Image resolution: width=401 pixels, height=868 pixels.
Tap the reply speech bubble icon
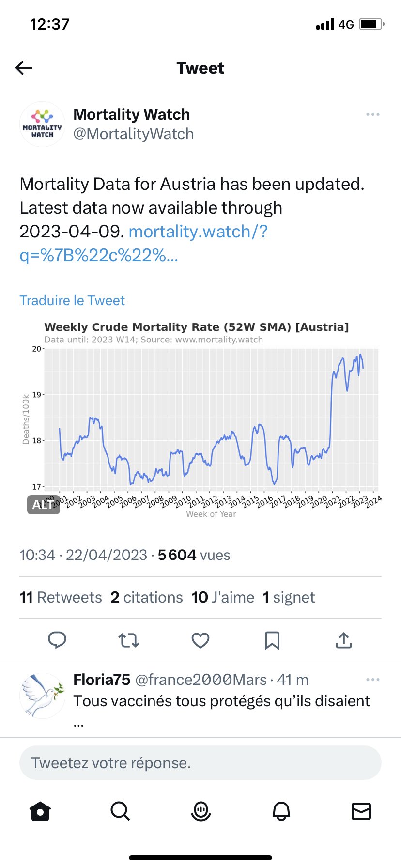[x=57, y=640]
